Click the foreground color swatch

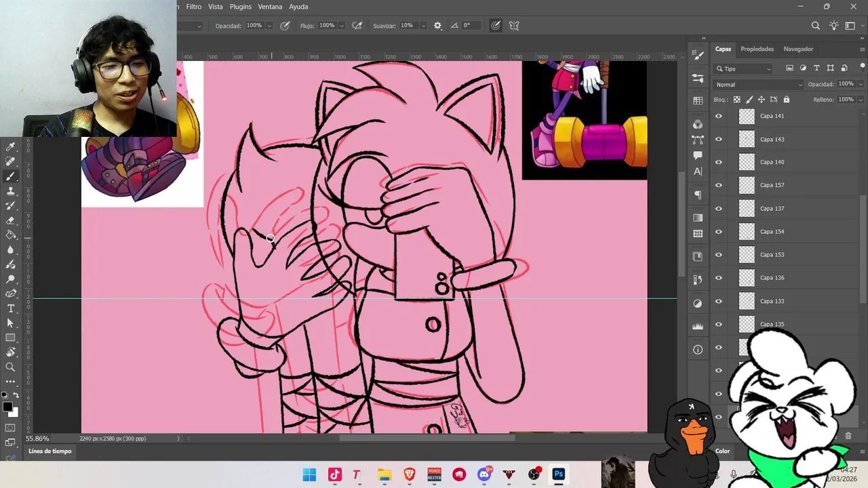[x=7, y=407]
